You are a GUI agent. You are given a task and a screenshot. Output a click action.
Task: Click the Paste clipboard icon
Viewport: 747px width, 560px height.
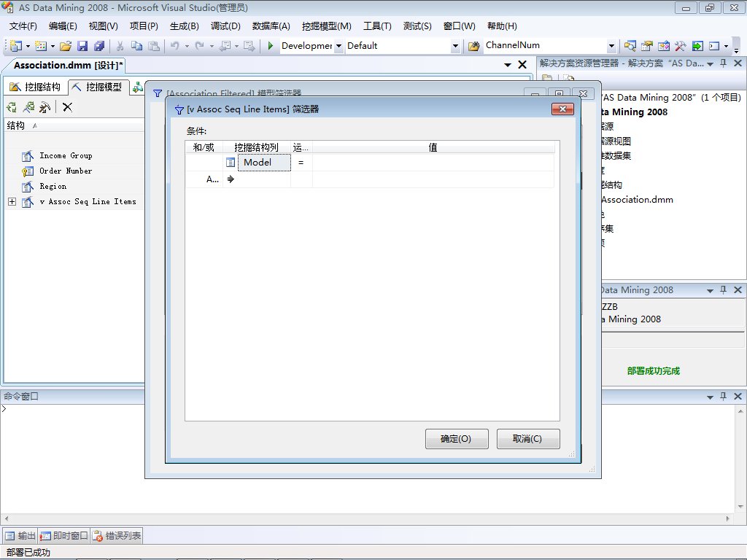[153, 46]
